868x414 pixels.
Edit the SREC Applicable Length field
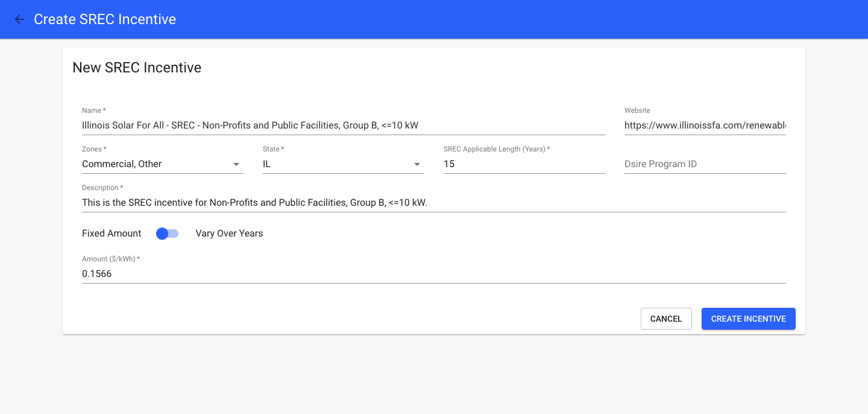524,164
